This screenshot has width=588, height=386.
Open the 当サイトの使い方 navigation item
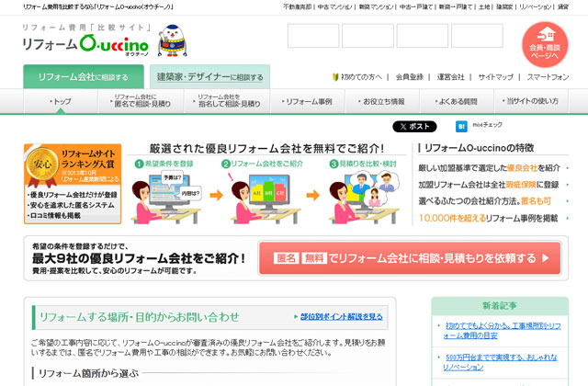531,101
